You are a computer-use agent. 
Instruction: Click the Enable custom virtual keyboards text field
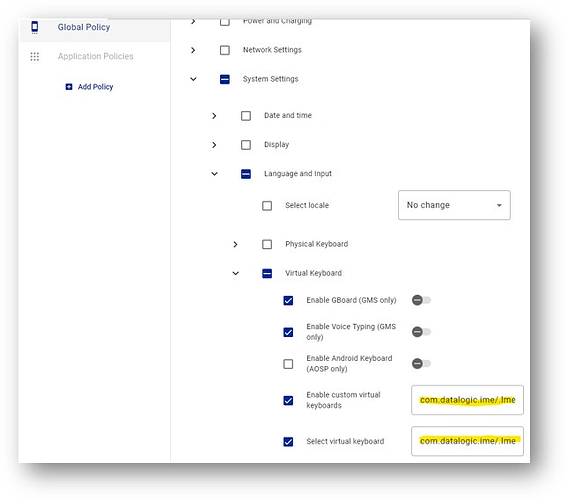(x=467, y=400)
